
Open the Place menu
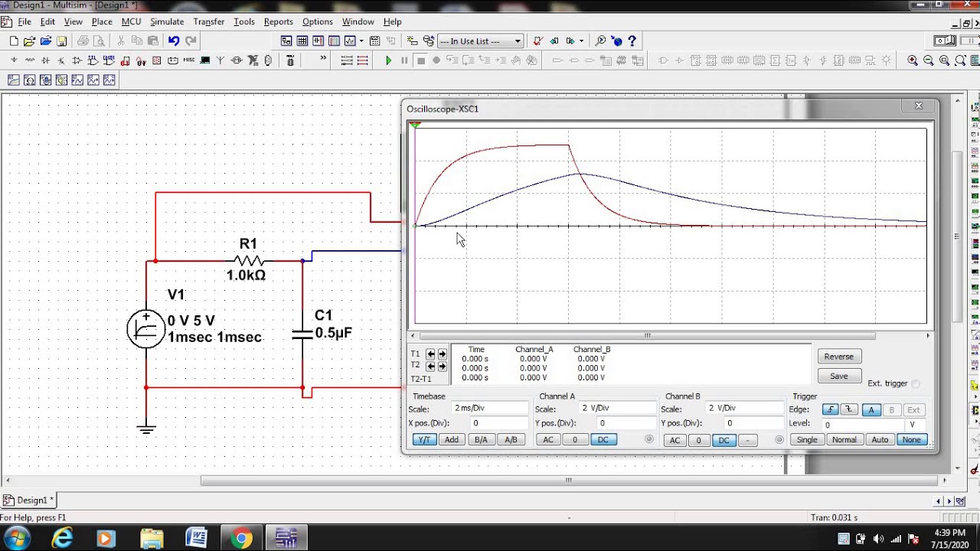[102, 21]
